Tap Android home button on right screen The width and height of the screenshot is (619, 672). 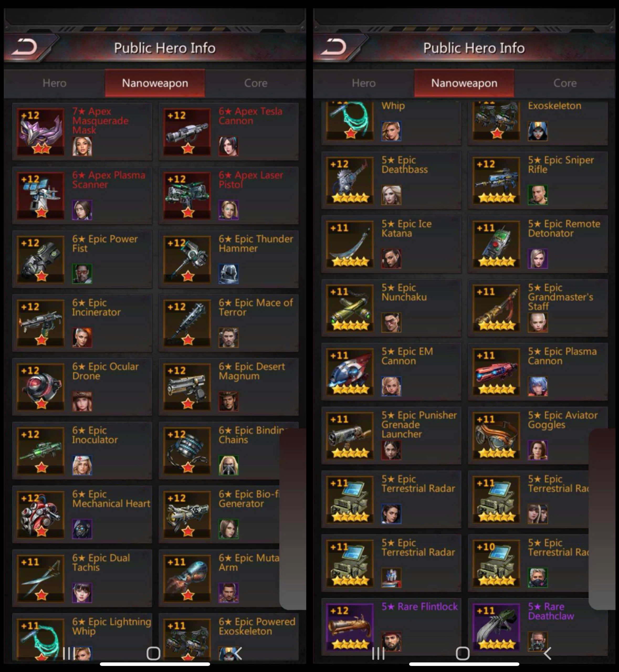(x=463, y=653)
